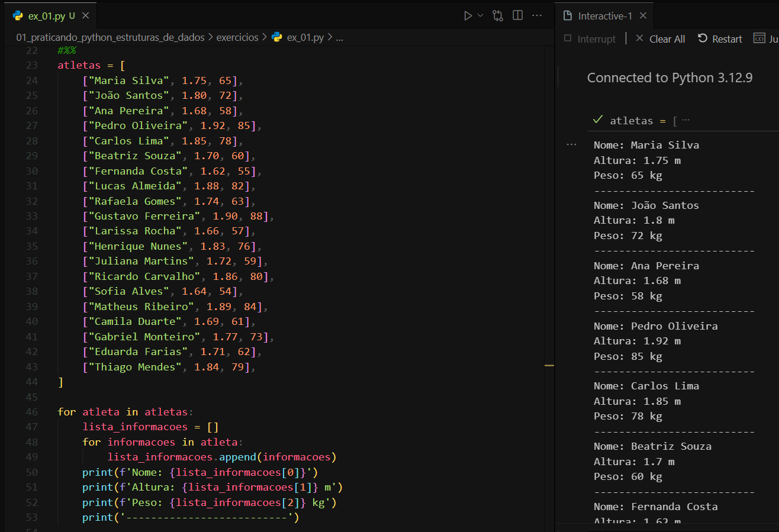Restart the Python kernel
This screenshot has height=532, width=779.
pos(720,38)
